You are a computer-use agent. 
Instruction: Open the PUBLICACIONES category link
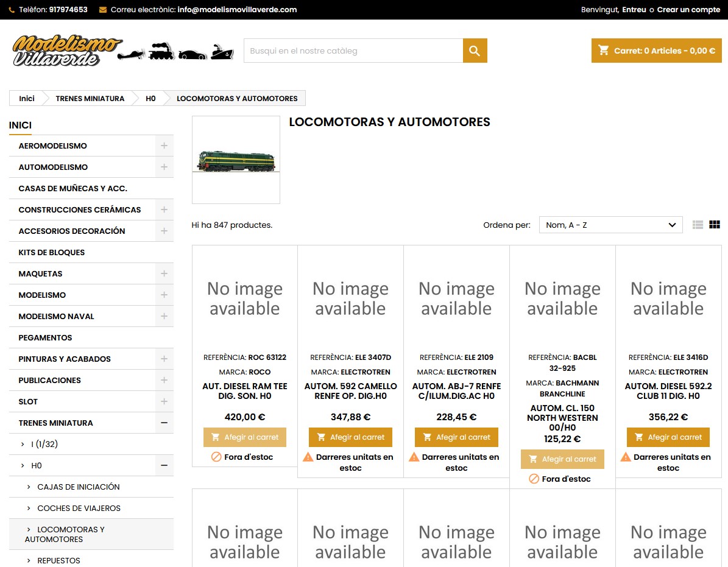[50, 381]
